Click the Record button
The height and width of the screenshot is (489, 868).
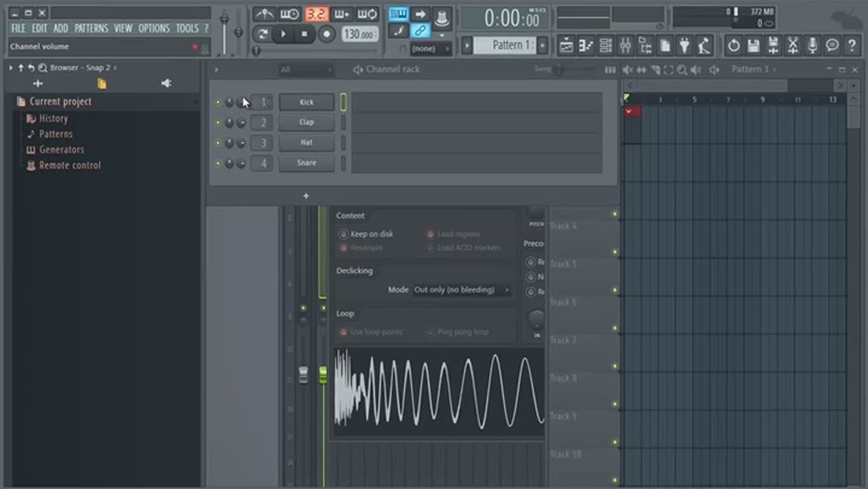[327, 34]
